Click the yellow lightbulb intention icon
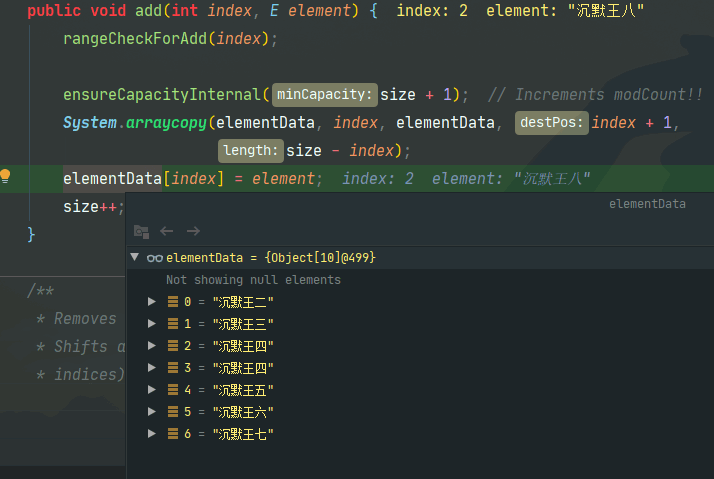The width and height of the screenshot is (714, 479). pyautogui.click(x=5, y=176)
